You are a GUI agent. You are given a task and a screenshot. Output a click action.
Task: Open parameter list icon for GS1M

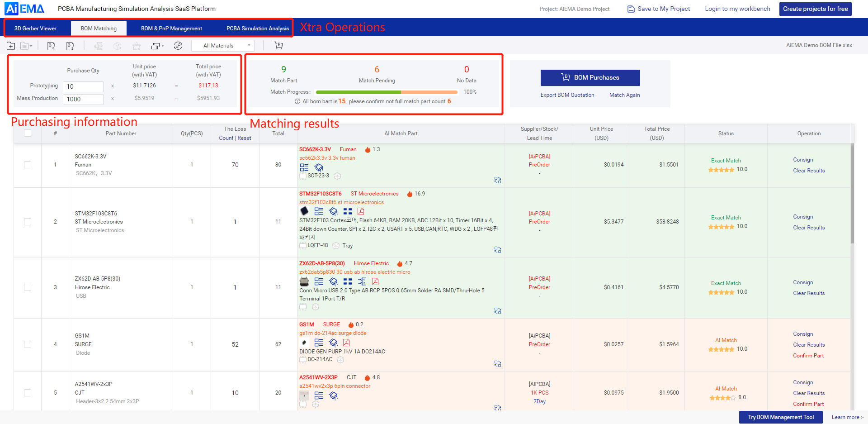point(319,343)
